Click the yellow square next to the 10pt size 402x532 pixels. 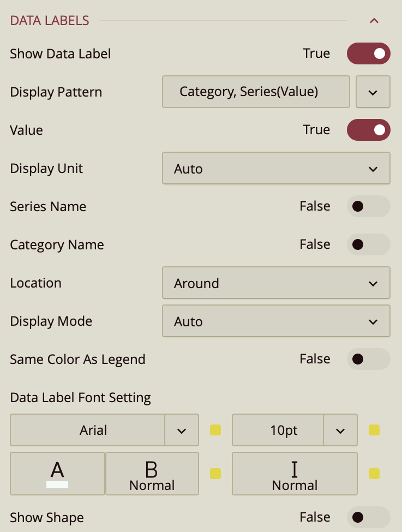point(374,430)
